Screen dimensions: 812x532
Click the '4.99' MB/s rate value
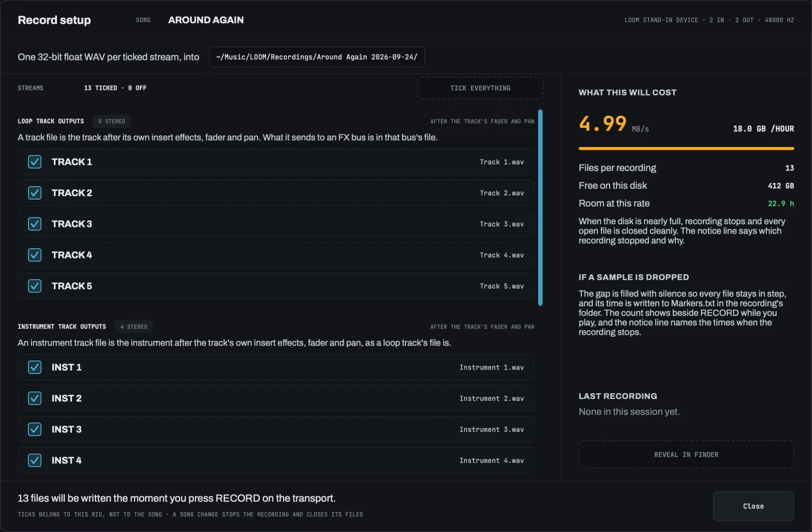[603, 123]
